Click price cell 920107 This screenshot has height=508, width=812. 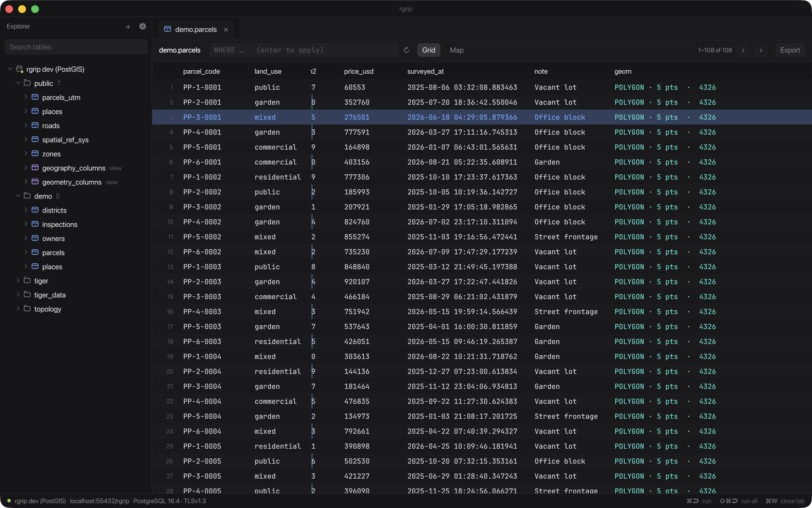(x=357, y=282)
